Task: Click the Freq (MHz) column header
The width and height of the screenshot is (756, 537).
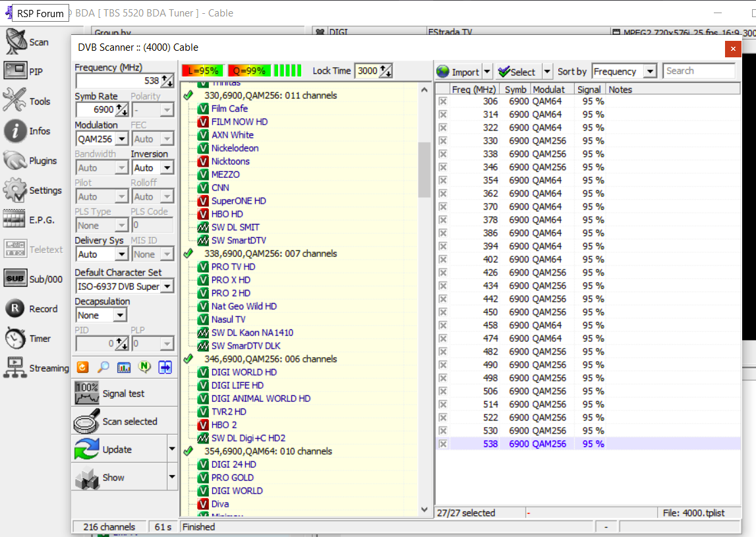Action: point(473,89)
